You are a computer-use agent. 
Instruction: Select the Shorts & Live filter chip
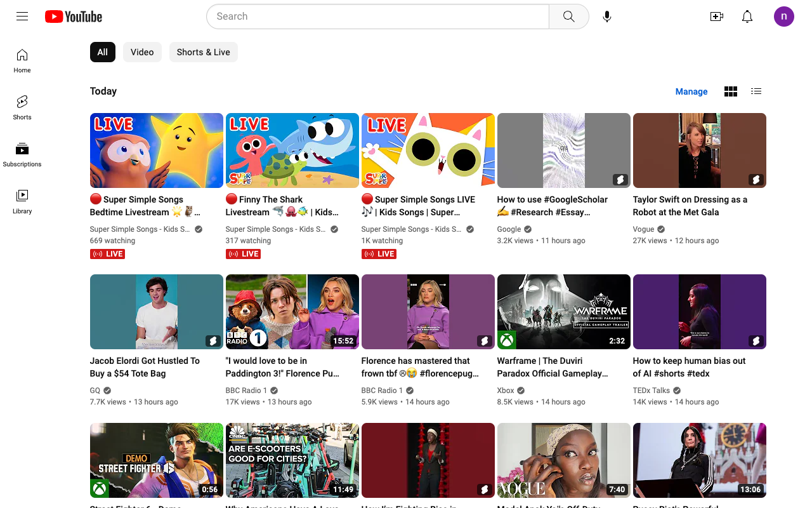click(204, 52)
